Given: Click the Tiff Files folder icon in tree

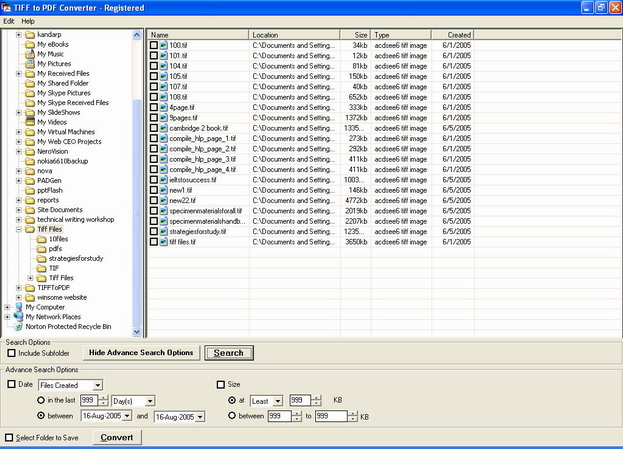Looking at the screenshot, I should click(29, 229).
